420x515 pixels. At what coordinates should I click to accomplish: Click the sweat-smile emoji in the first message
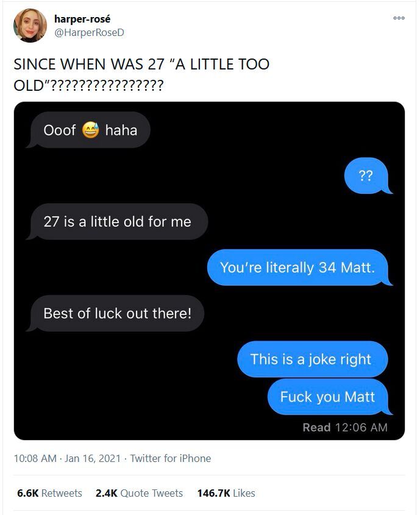[x=90, y=130]
